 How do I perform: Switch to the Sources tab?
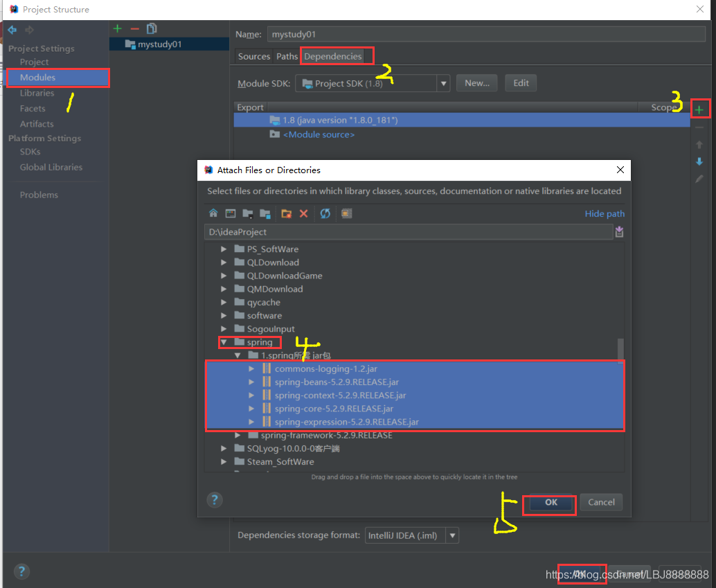click(254, 56)
